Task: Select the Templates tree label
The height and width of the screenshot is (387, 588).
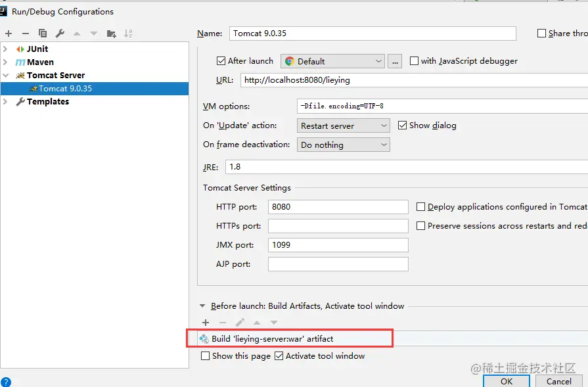Action: pos(48,102)
